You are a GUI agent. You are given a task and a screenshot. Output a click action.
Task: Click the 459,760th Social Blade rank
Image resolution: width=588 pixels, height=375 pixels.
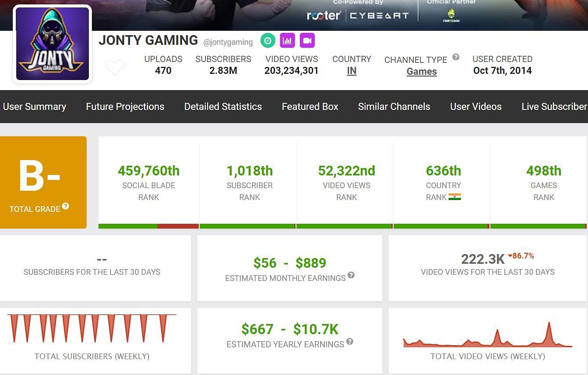pos(149,171)
